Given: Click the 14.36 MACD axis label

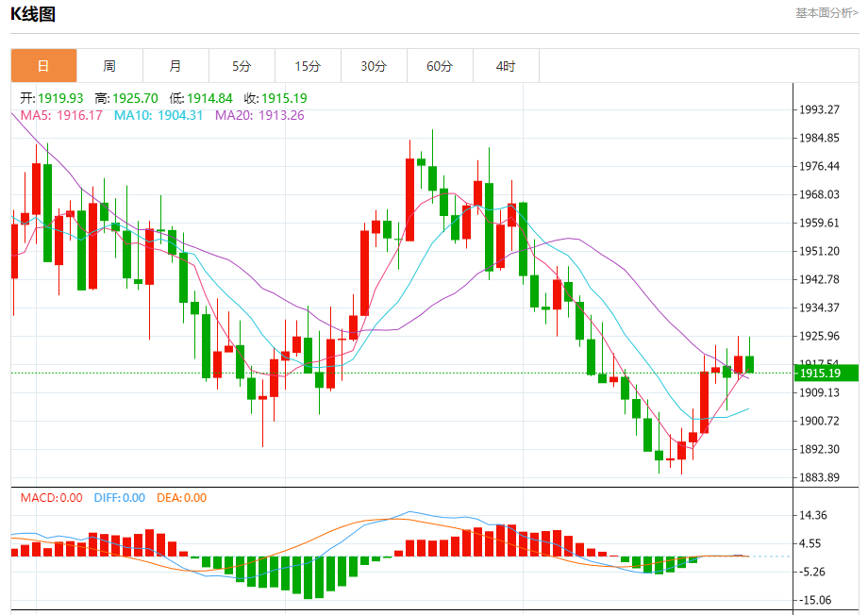Looking at the screenshot, I should tap(813, 515).
